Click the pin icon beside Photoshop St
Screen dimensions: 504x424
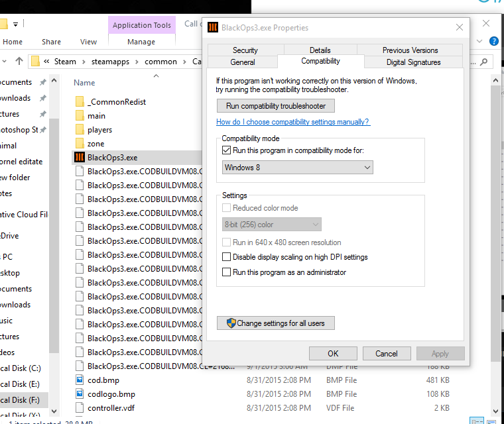coord(42,130)
